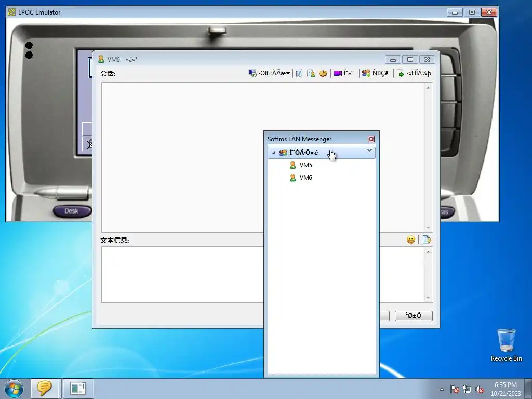Collapse the user group in Softros LAN Messenger

click(x=274, y=153)
